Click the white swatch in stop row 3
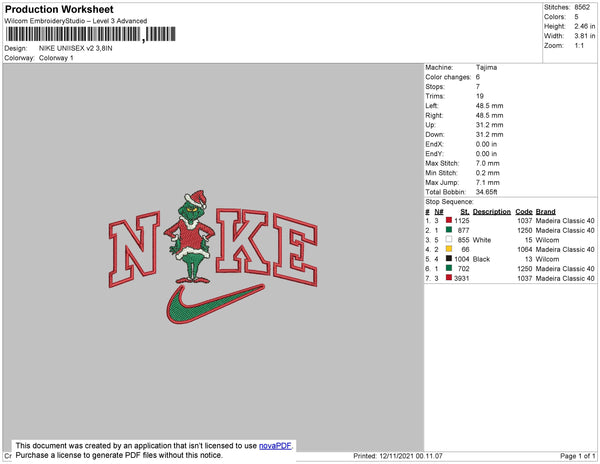Screen dimensions: 600x464 pyautogui.click(x=449, y=239)
